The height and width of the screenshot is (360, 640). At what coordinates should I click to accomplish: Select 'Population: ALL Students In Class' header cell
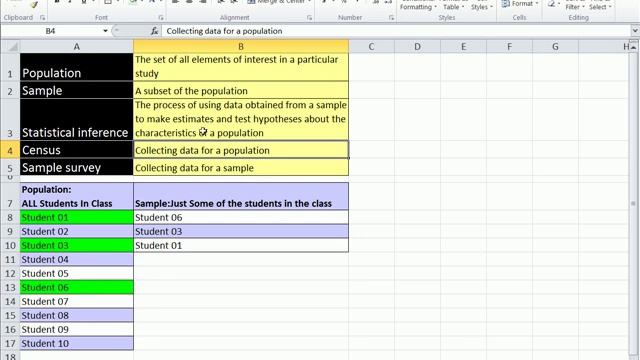point(76,196)
